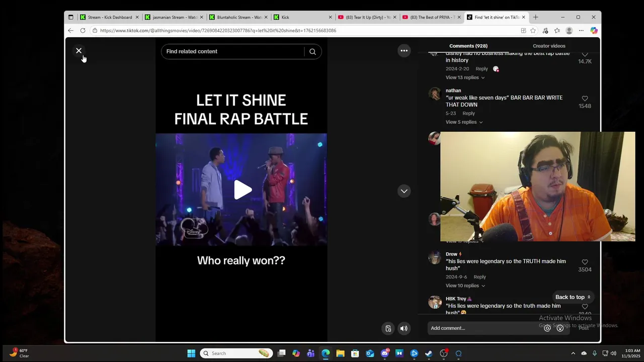Switch to jasmanian Stream browser tab

(x=174, y=17)
